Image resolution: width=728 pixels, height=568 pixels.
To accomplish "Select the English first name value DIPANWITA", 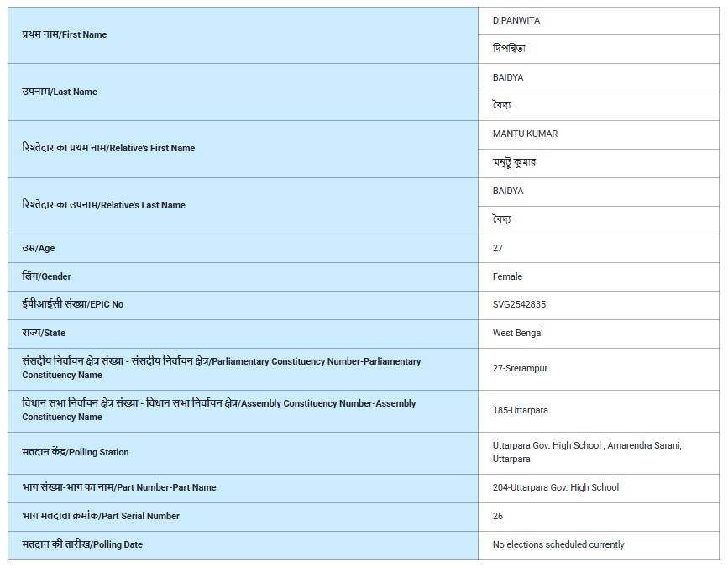I will [516, 20].
